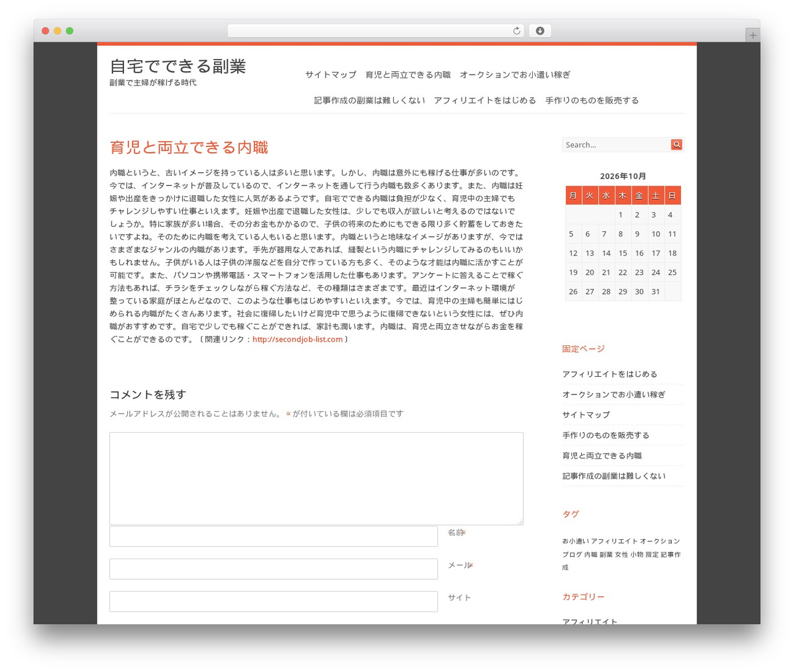Add a new tab with the plus icon

(x=753, y=35)
